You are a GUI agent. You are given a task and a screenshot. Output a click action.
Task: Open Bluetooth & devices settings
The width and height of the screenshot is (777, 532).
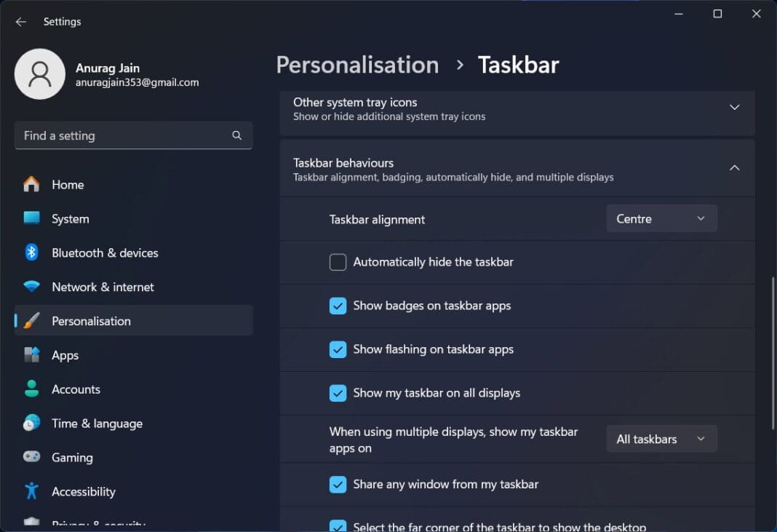(x=32, y=253)
